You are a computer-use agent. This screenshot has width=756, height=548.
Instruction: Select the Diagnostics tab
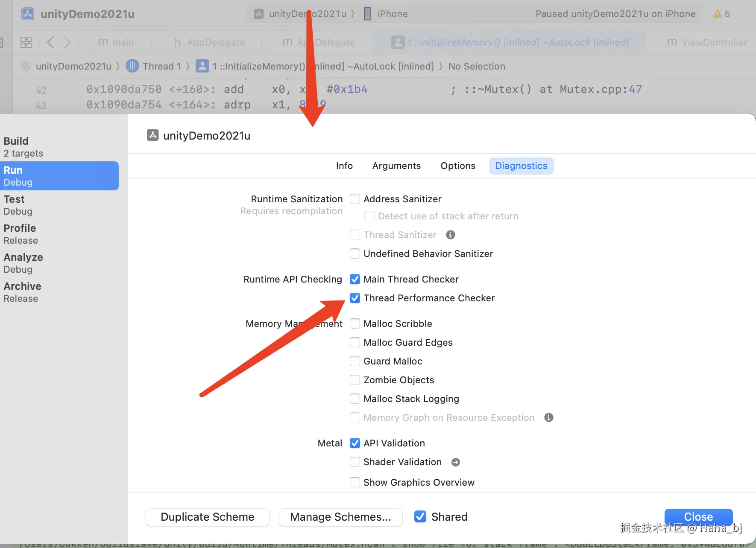[521, 166]
